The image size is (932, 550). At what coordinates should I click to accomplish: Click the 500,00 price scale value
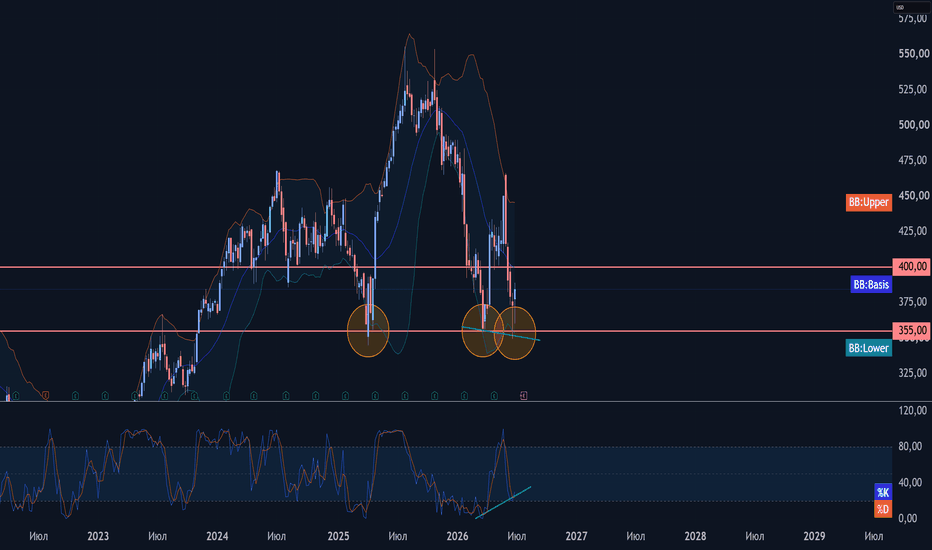tap(914, 125)
